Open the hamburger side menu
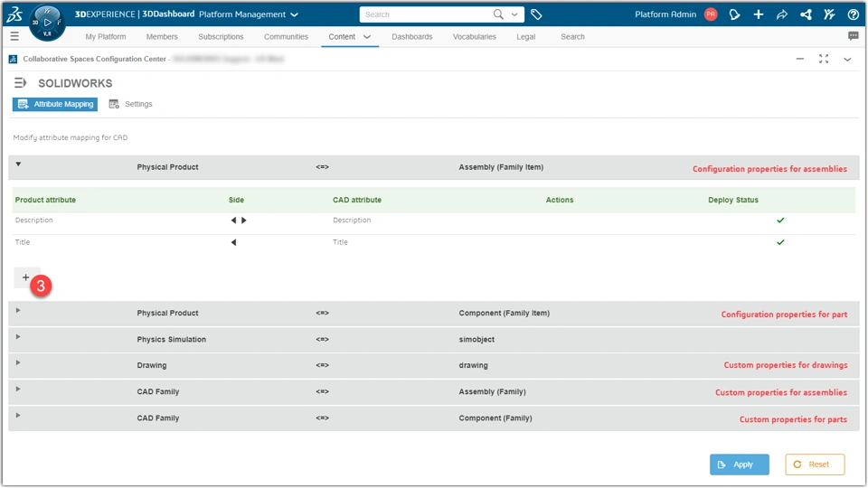Image resolution: width=868 pixels, height=488 pixels. tap(14, 36)
